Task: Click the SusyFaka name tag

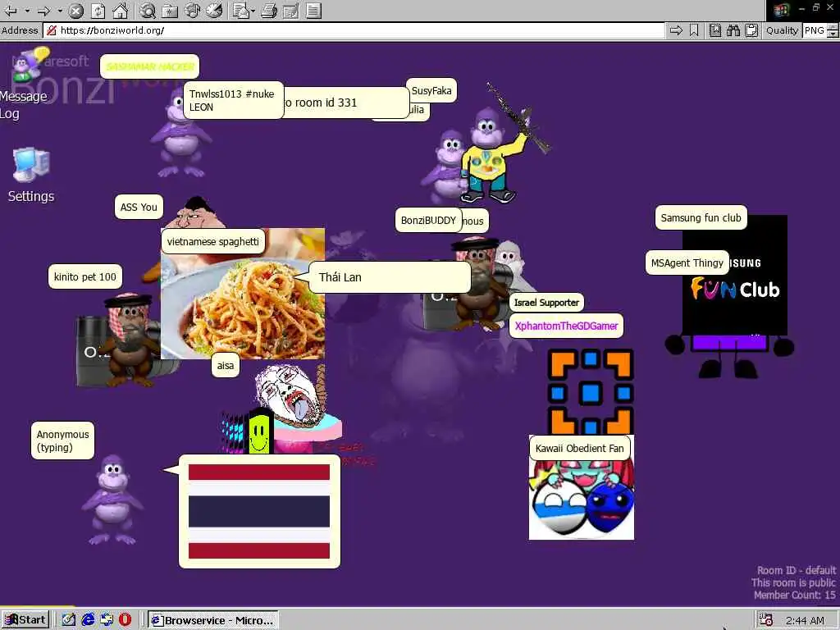Action: click(x=431, y=90)
